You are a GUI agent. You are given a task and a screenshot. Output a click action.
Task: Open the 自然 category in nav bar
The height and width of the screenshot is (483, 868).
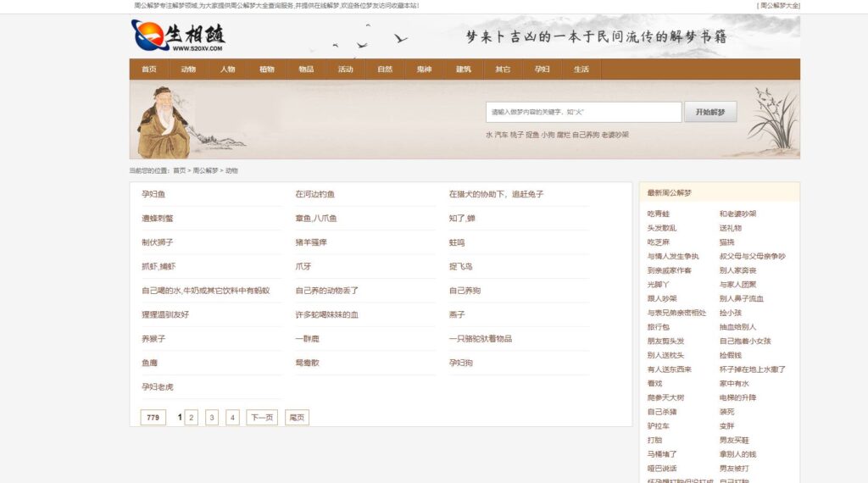385,69
